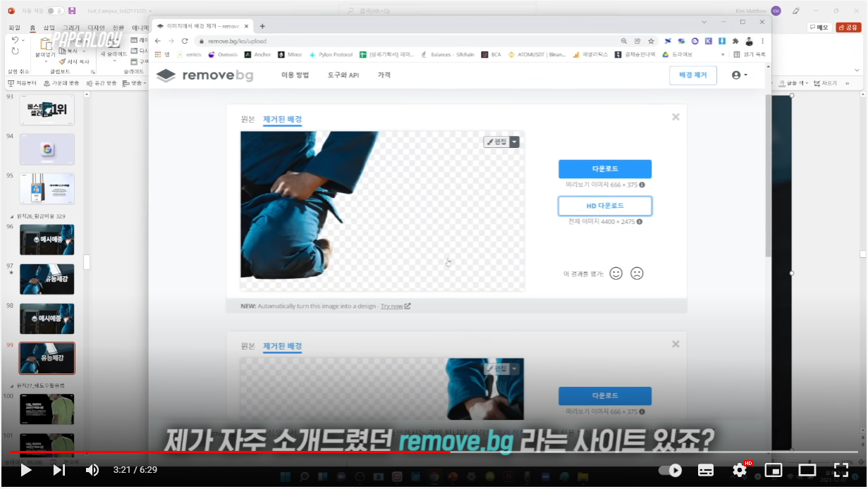Close the second result card
This screenshot has height=489, width=868.
tap(676, 344)
